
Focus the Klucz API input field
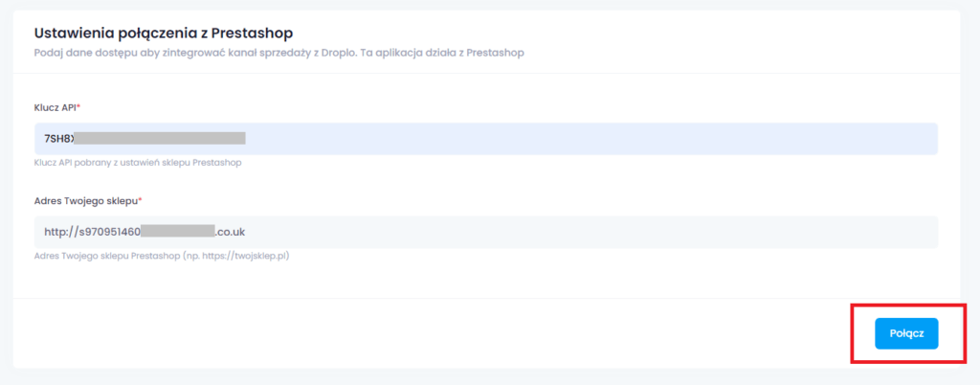486,139
